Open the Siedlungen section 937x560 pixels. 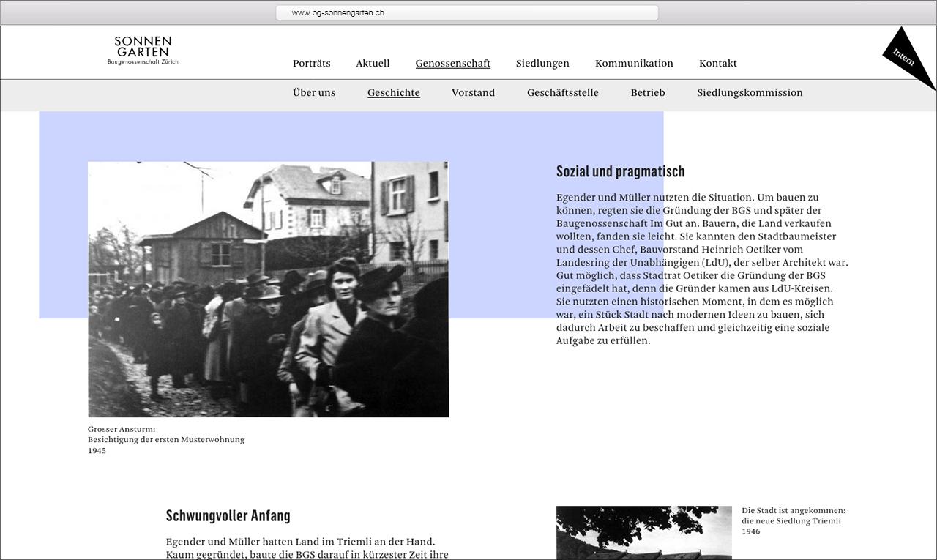coord(542,64)
